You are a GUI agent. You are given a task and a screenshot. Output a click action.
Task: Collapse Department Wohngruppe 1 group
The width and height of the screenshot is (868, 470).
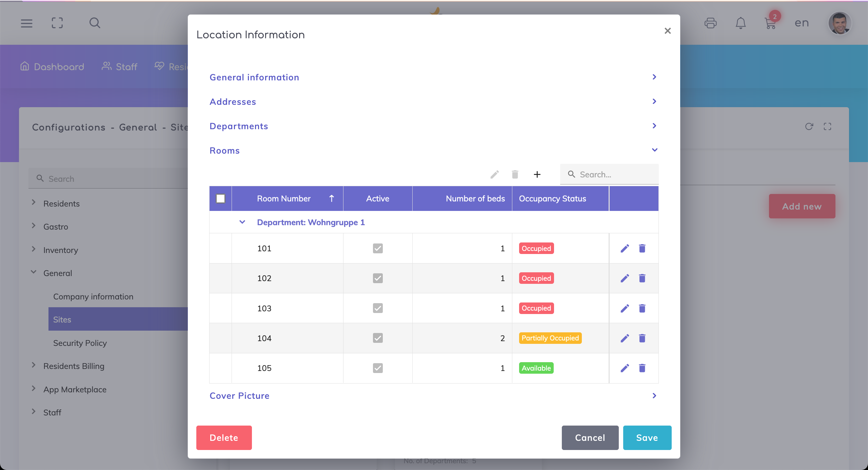point(242,222)
